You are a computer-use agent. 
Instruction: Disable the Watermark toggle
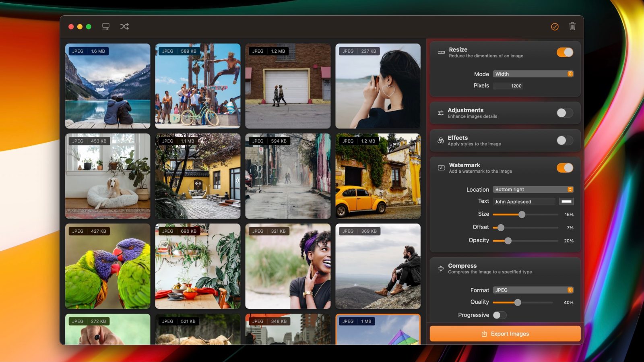[565, 168]
